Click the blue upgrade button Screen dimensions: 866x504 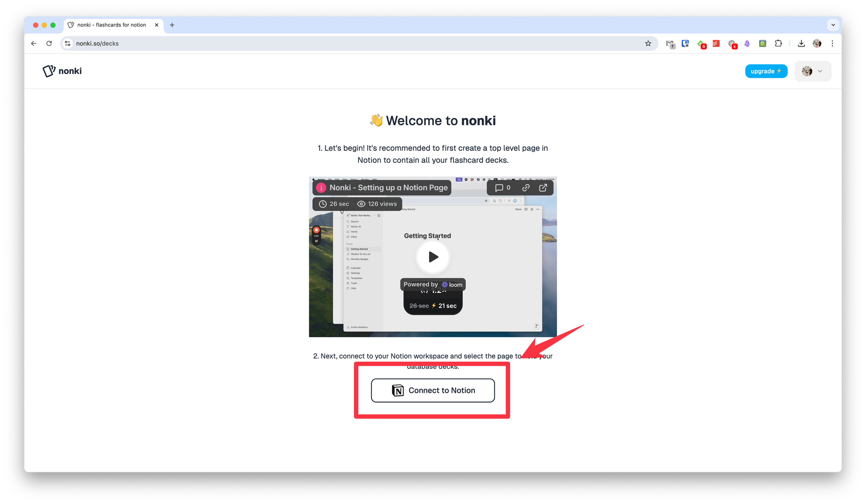(766, 71)
